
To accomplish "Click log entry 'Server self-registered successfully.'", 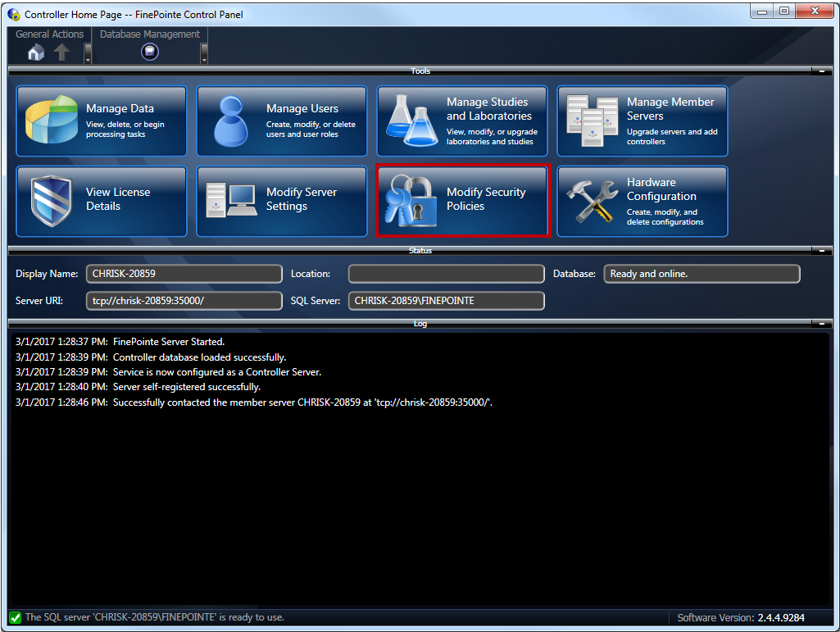I will (x=186, y=386).
